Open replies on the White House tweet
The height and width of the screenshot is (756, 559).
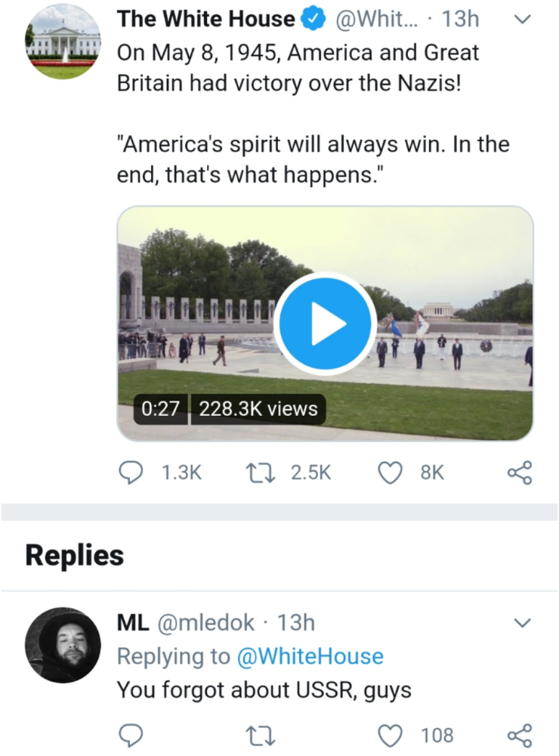(131, 472)
